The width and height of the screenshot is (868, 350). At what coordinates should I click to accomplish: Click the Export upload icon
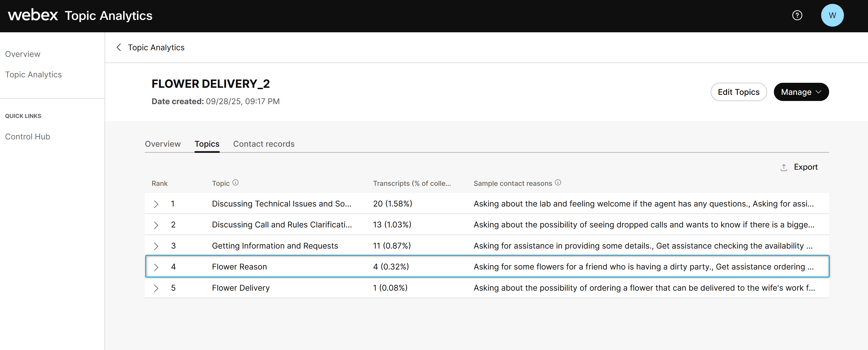coord(784,167)
